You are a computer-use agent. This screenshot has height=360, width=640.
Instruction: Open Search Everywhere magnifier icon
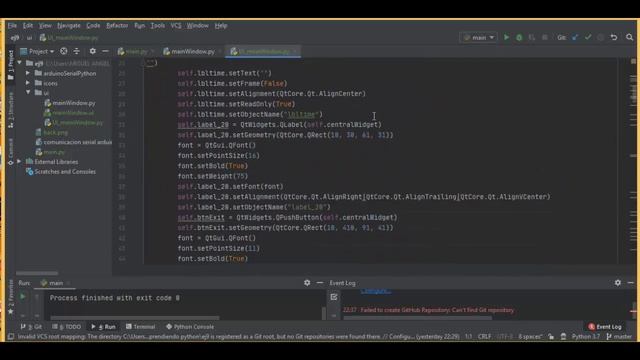coord(629,37)
